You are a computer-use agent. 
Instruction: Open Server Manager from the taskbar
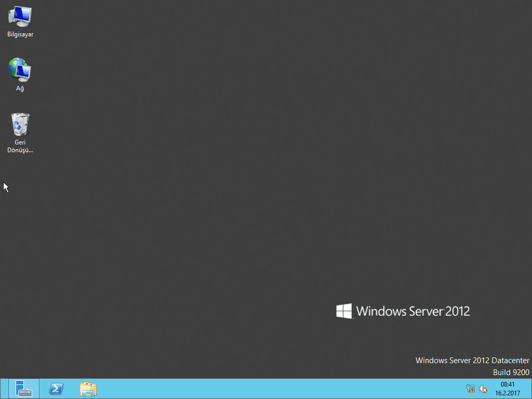24,389
